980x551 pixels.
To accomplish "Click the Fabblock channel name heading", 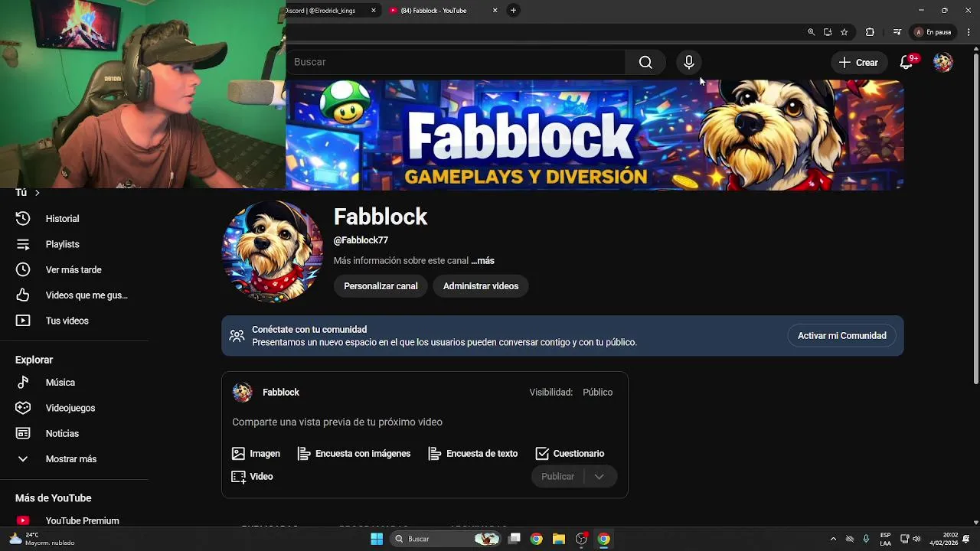I will 381,217.
